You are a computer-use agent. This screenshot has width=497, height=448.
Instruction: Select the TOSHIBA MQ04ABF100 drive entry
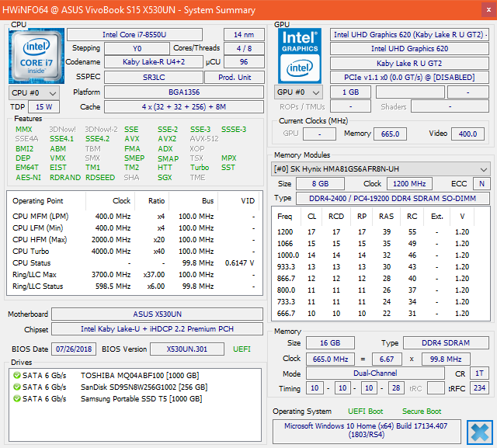pos(141,376)
